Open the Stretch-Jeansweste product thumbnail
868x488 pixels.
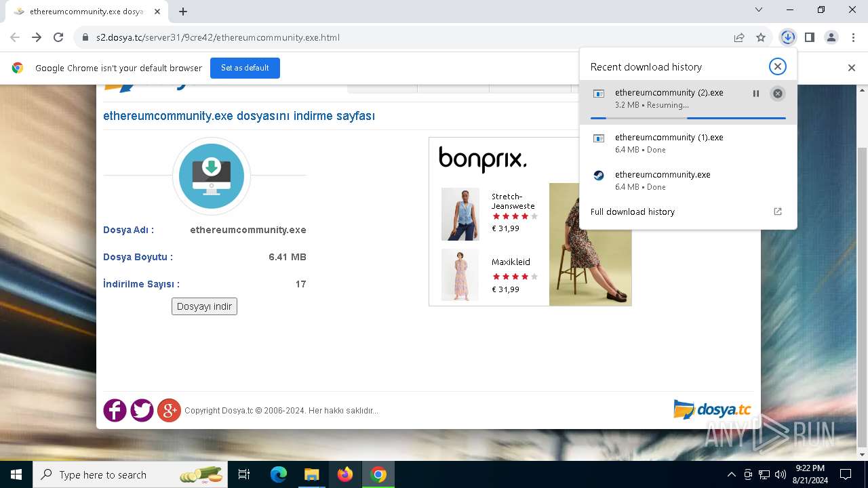click(x=460, y=214)
